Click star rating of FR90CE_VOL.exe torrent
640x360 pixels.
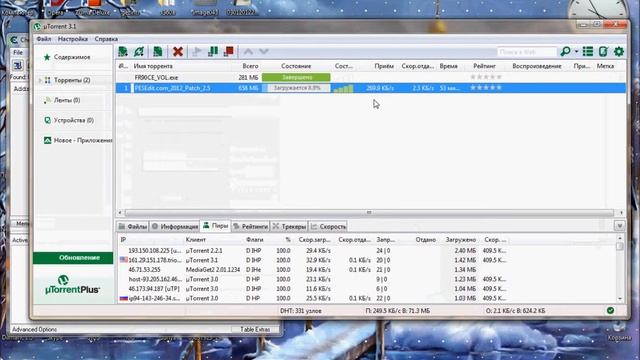coord(486,77)
